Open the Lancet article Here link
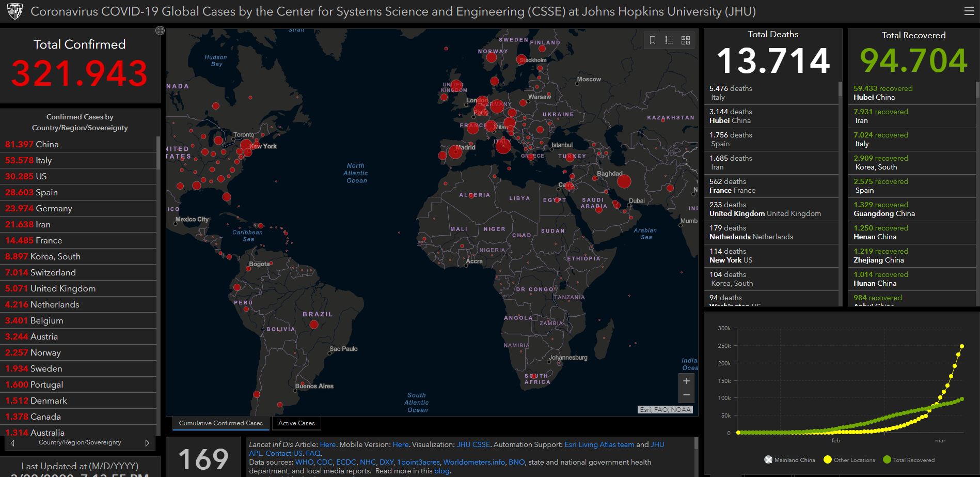The width and height of the screenshot is (980, 477). click(327, 444)
